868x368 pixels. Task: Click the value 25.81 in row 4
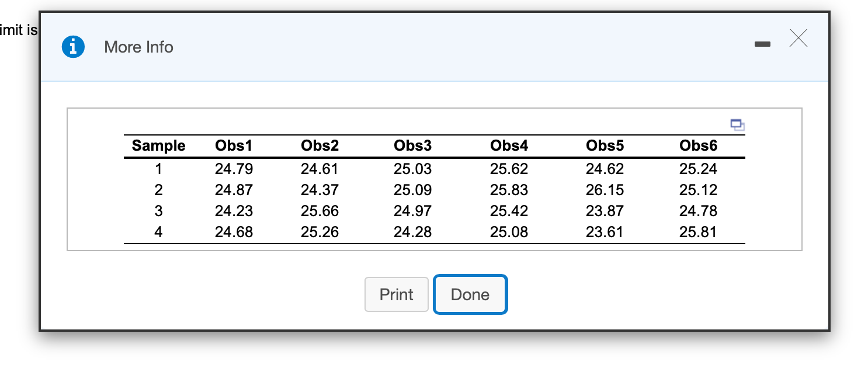coord(698,232)
